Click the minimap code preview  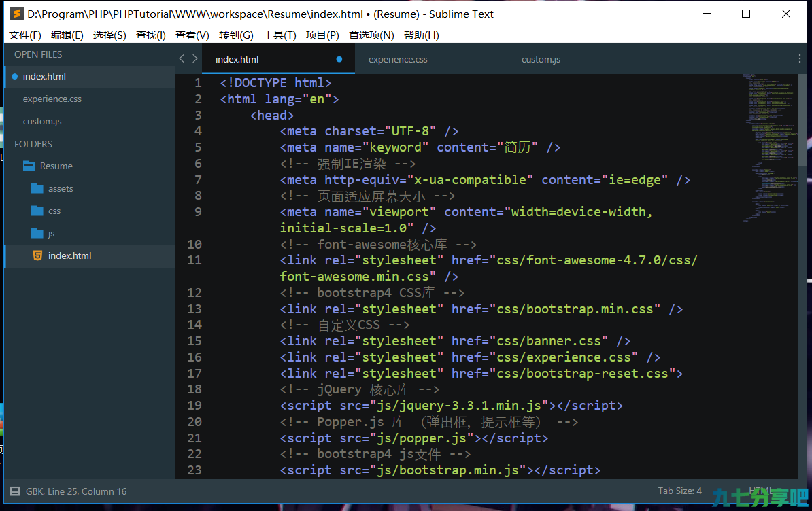pyautogui.click(x=771, y=148)
